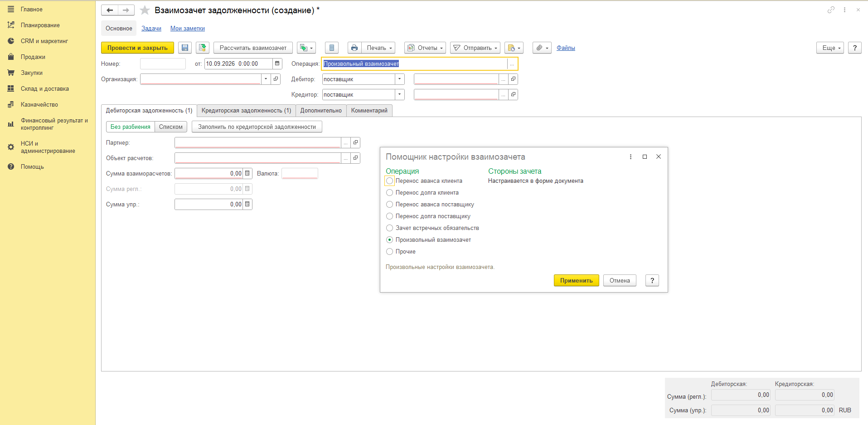The height and width of the screenshot is (425, 868).
Task: Expand the Дебитор type dropdown
Action: 399,79
